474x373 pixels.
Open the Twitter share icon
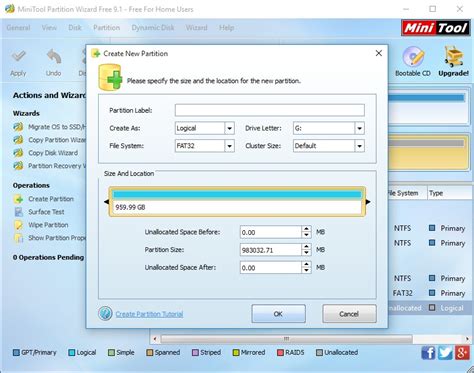click(445, 353)
